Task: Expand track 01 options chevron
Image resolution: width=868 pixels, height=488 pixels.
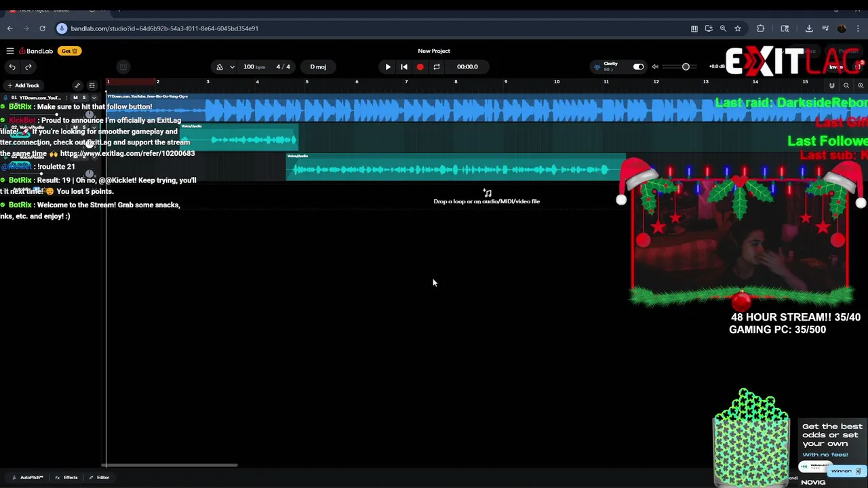Action: (x=94, y=98)
